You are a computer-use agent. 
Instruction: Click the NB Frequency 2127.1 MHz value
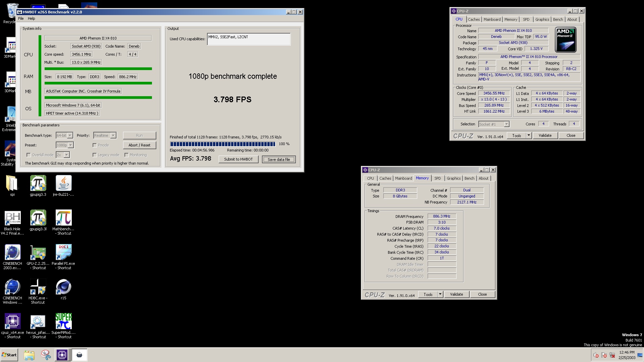coord(467,202)
